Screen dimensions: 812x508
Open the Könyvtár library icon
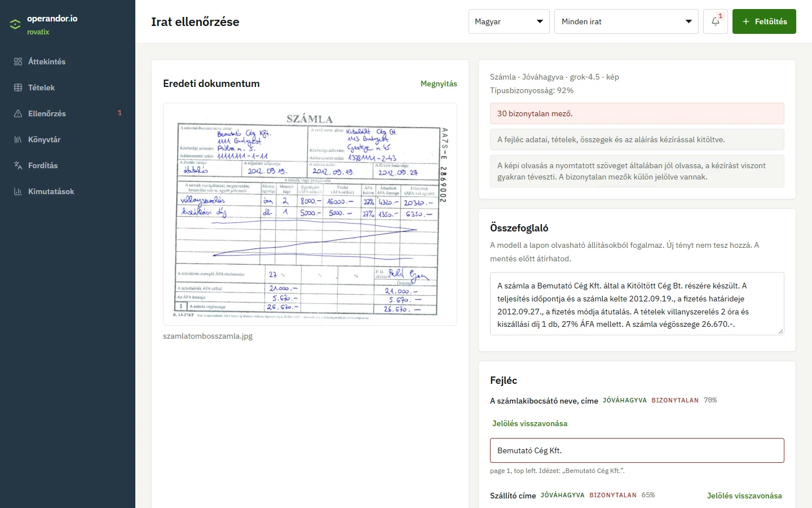18,139
